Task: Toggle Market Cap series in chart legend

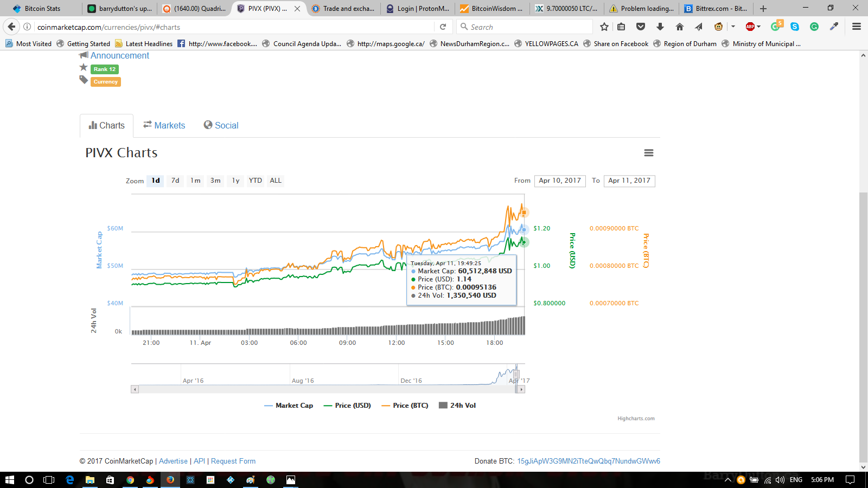Action: click(x=289, y=406)
